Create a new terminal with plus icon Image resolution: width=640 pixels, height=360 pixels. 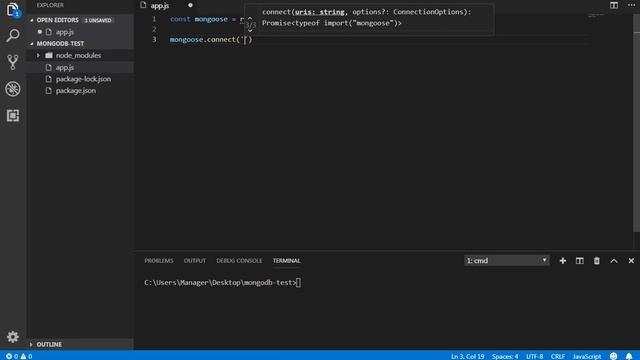(562, 261)
